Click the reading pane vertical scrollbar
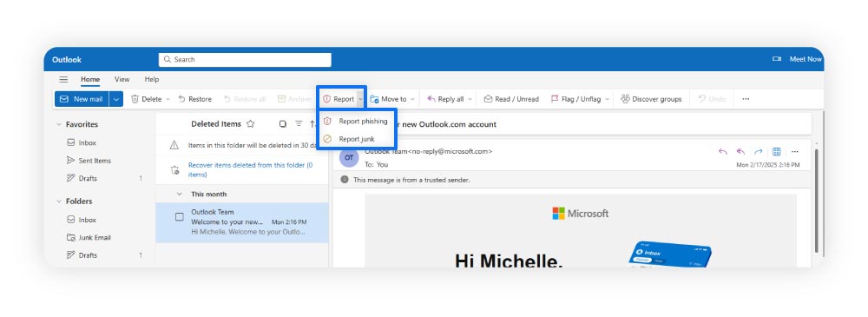This screenshot has height=317, width=868. (x=817, y=201)
